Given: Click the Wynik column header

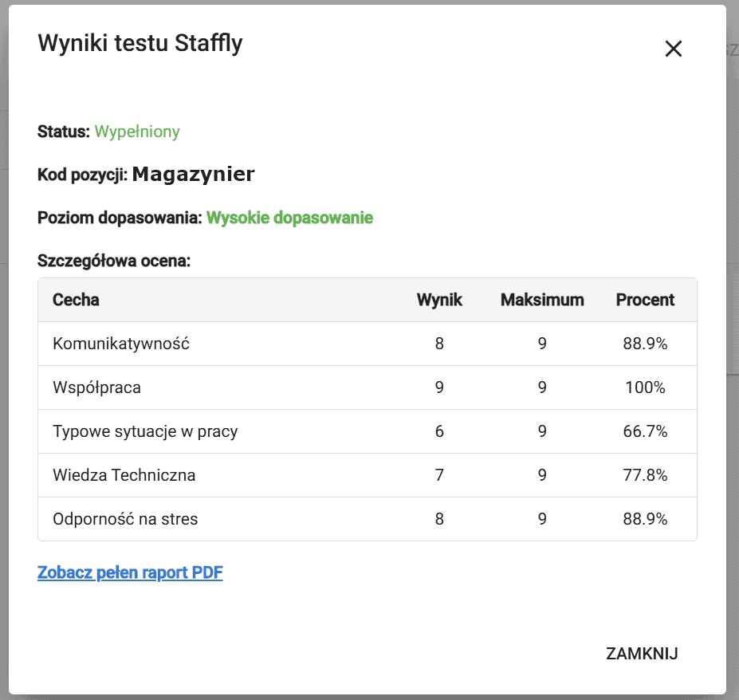Looking at the screenshot, I should click(439, 300).
